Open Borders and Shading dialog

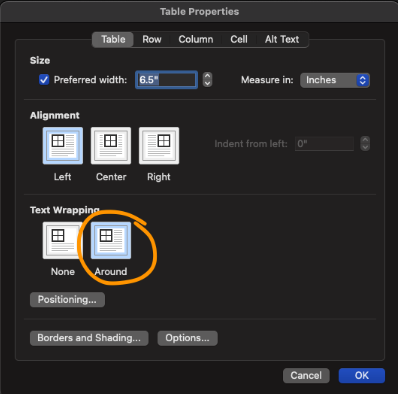pyautogui.click(x=89, y=338)
